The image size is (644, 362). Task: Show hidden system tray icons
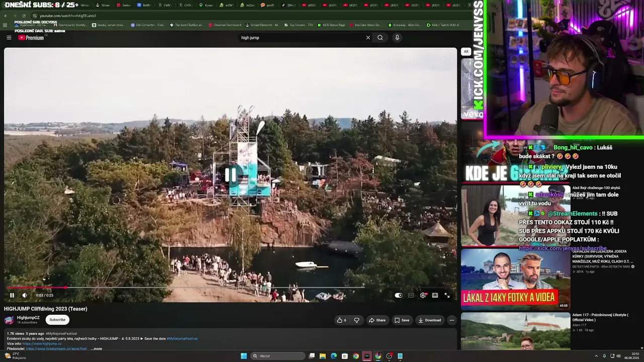pos(596,356)
